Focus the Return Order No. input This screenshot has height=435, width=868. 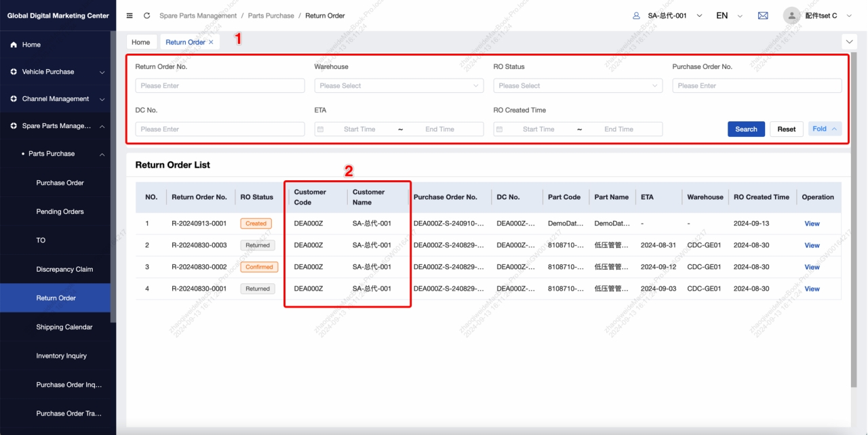[x=220, y=86]
